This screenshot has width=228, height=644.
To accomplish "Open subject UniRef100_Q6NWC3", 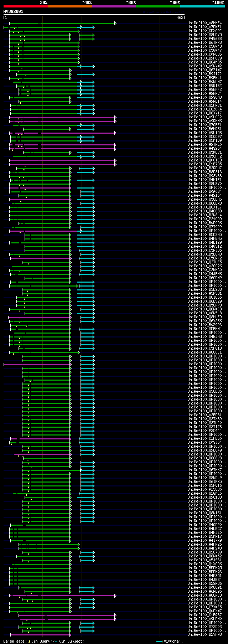I will (x=204, y=309).
